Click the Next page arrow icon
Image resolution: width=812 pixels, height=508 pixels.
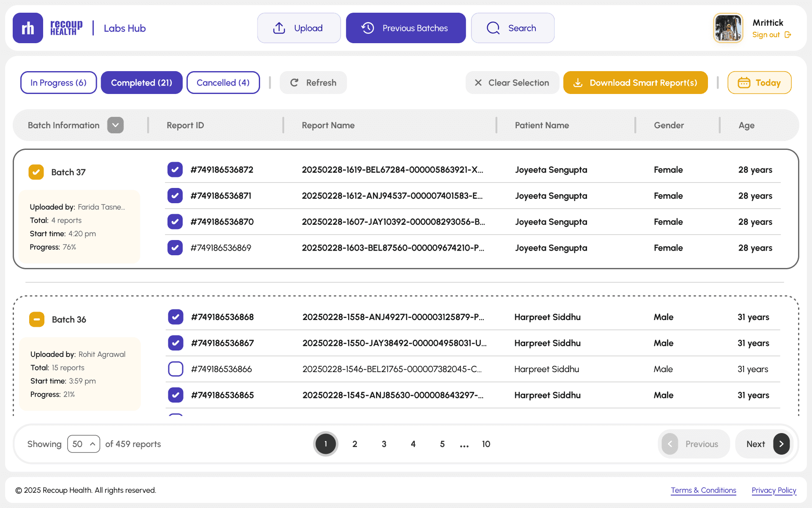point(781,444)
